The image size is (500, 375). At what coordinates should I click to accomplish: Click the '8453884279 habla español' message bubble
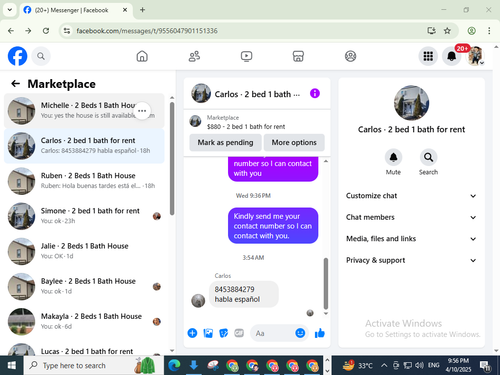244,294
